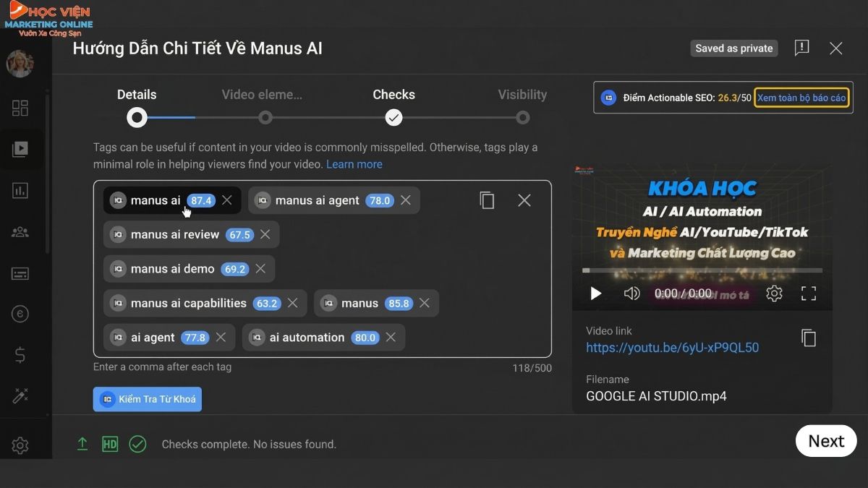Remove the manus ai review tag
Image resolution: width=868 pixels, height=488 pixels.
265,234
